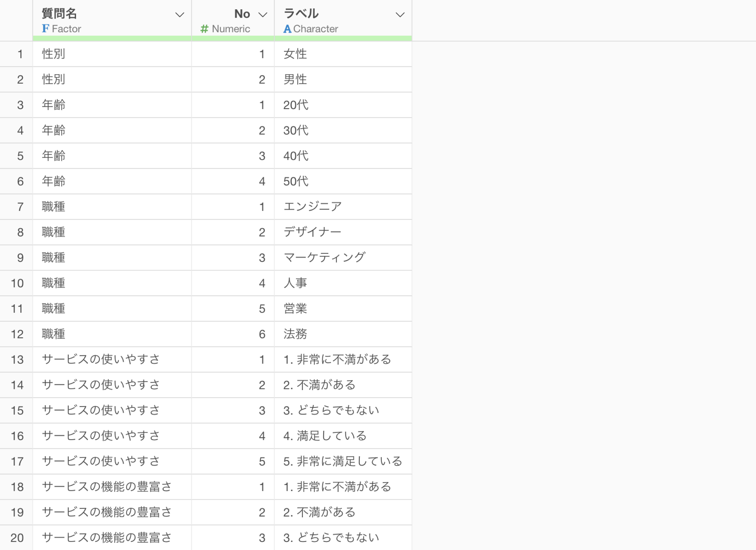
Task: Click the 50代 label cell
Action: [296, 181]
